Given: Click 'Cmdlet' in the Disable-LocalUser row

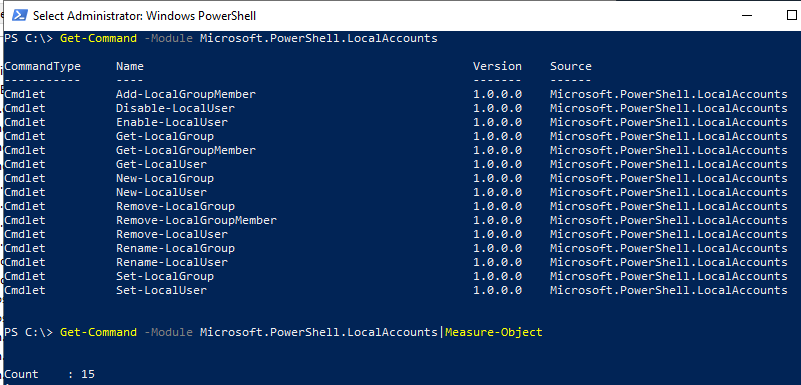Looking at the screenshot, I should coord(25,108).
